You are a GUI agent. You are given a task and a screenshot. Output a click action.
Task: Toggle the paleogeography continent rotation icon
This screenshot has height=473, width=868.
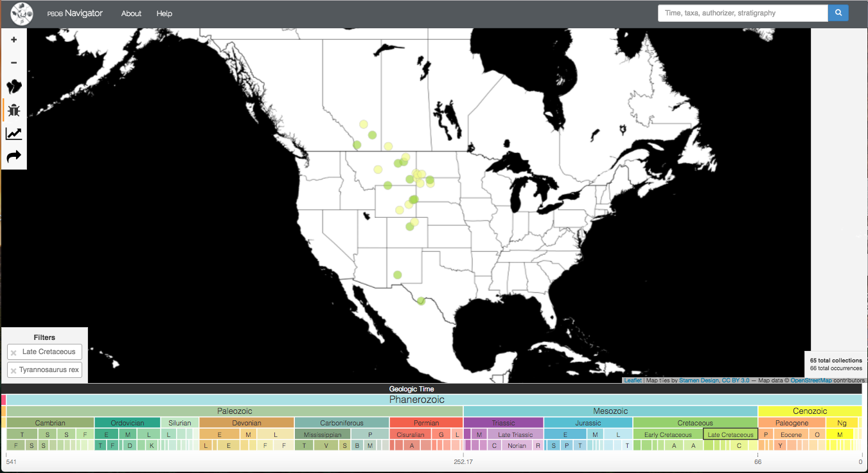[14, 87]
